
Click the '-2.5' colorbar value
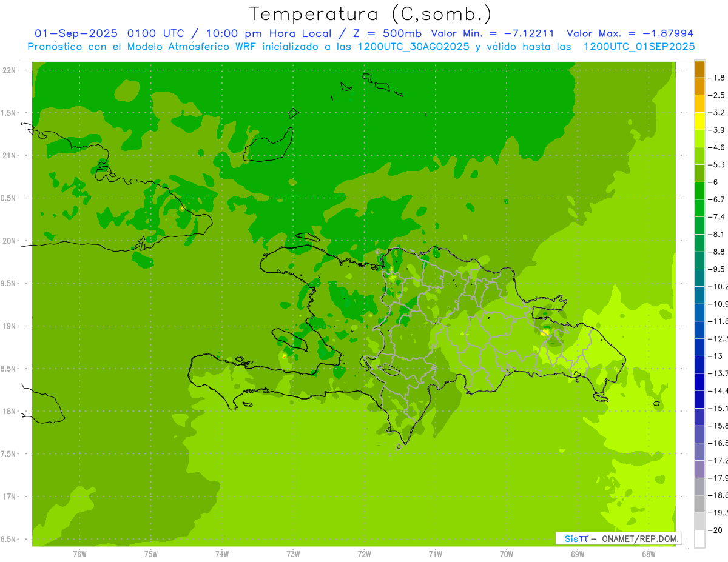(x=717, y=95)
